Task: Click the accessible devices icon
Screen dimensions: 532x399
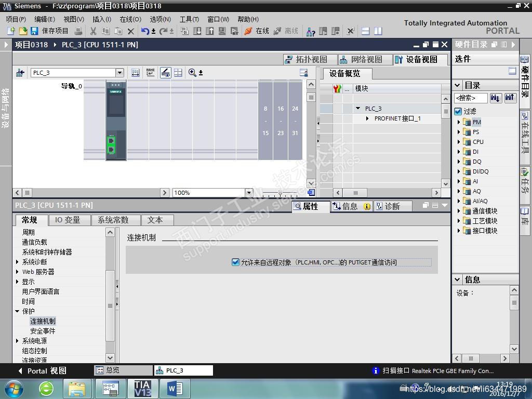Action: [x=311, y=32]
